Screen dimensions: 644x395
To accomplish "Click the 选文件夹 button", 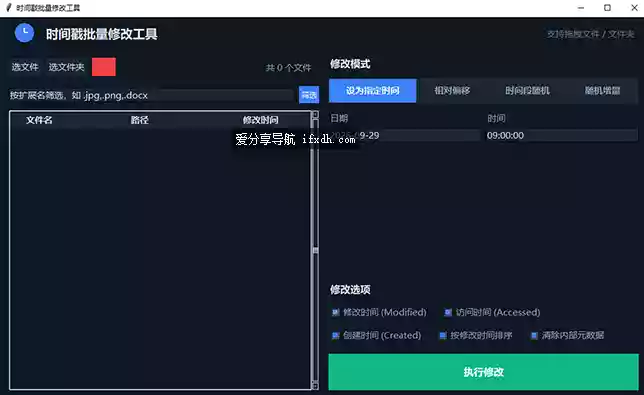I will click(x=66, y=67).
